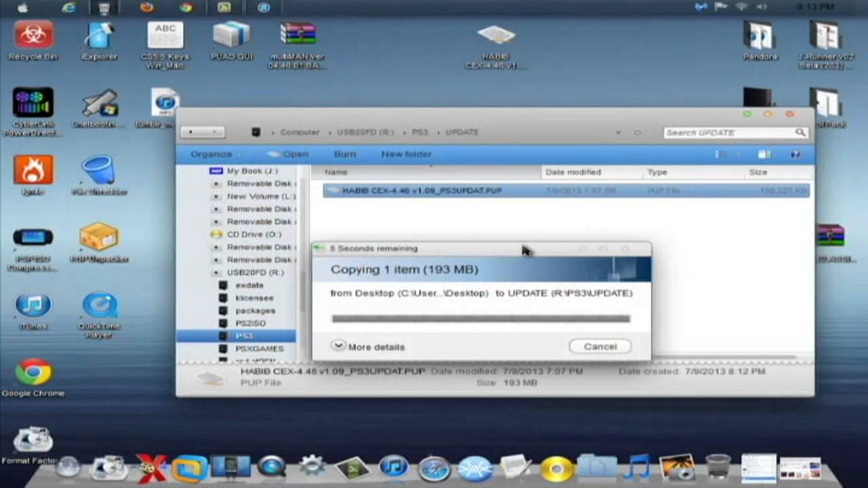Launch iTunes from the desktop
Viewport: 868px width, 488px height.
pyautogui.click(x=33, y=312)
